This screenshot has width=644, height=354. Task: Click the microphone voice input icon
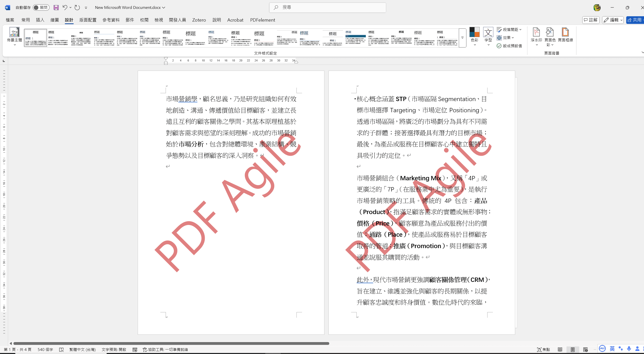pyautogui.click(x=629, y=349)
